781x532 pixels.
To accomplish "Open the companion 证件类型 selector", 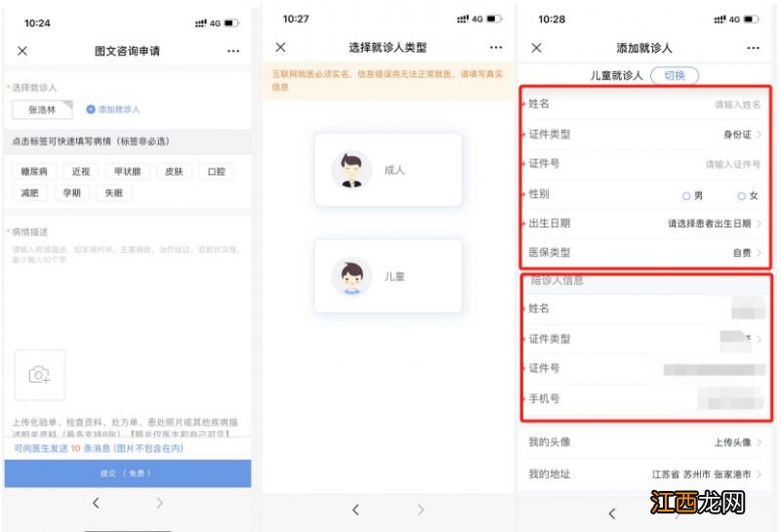I will pos(645,340).
